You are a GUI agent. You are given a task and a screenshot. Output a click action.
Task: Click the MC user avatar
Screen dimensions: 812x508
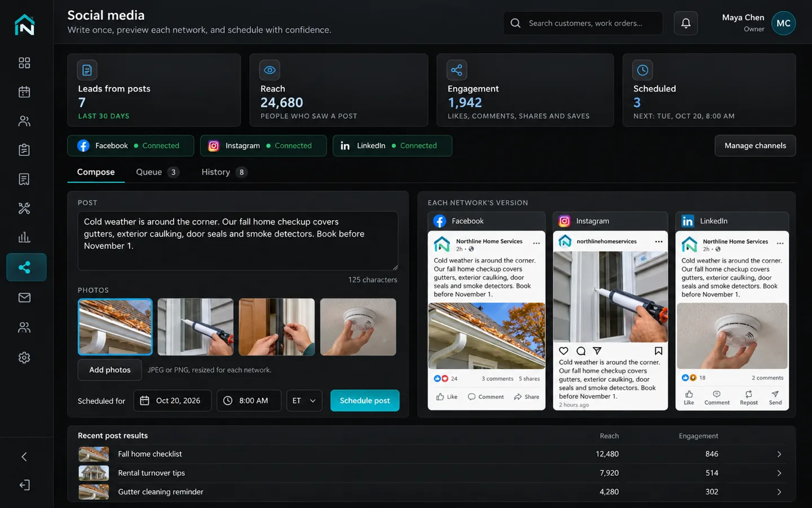point(783,23)
